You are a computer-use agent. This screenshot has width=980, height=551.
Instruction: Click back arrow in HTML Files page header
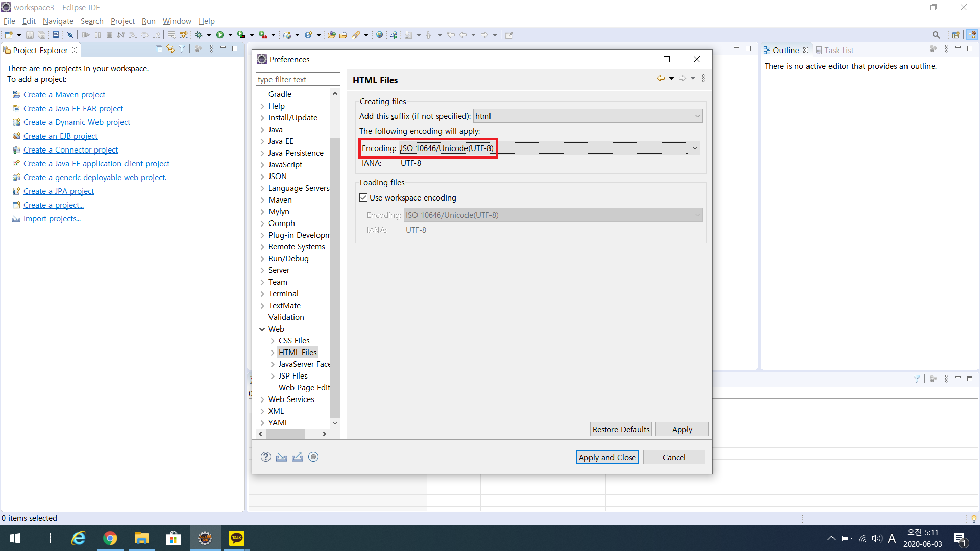[661, 78]
